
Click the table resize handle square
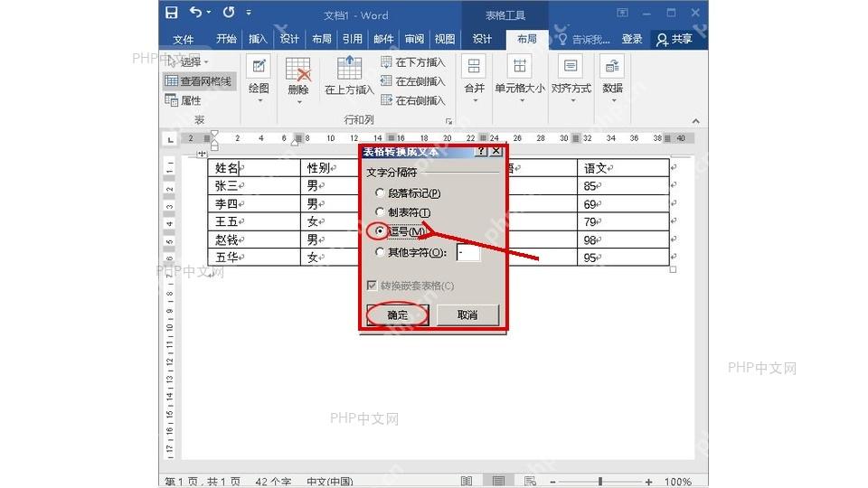(x=673, y=269)
